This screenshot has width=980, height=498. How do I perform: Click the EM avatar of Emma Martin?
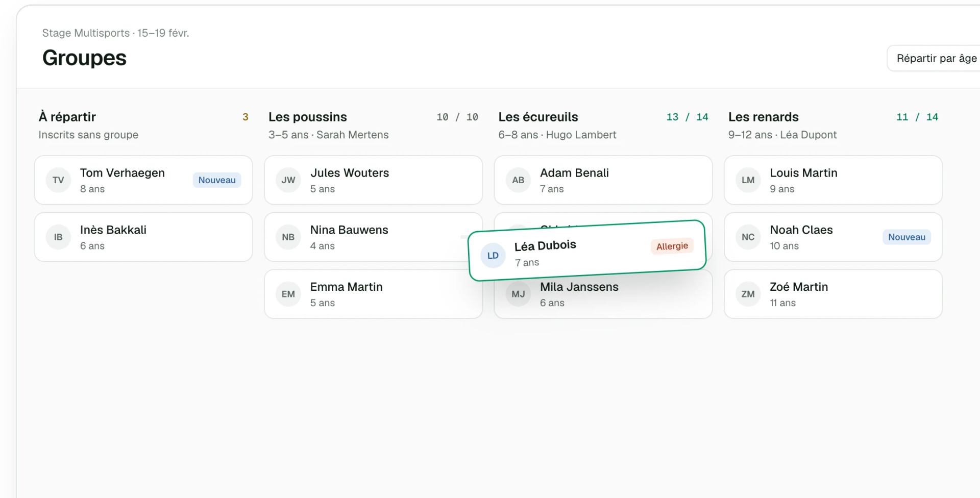coord(288,294)
